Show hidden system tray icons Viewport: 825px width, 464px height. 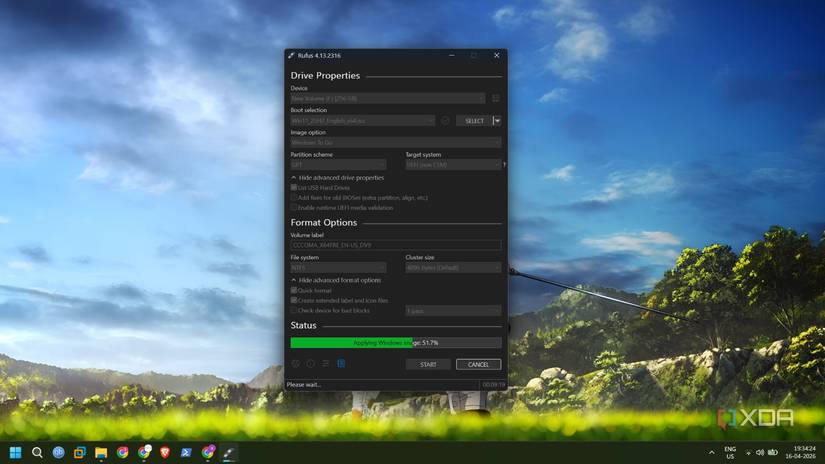pyautogui.click(x=711, y=452)
